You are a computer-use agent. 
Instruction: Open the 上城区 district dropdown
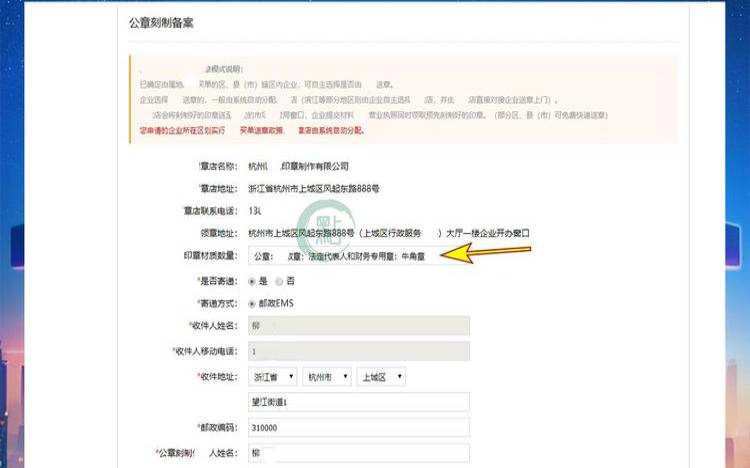coord(381,377)
